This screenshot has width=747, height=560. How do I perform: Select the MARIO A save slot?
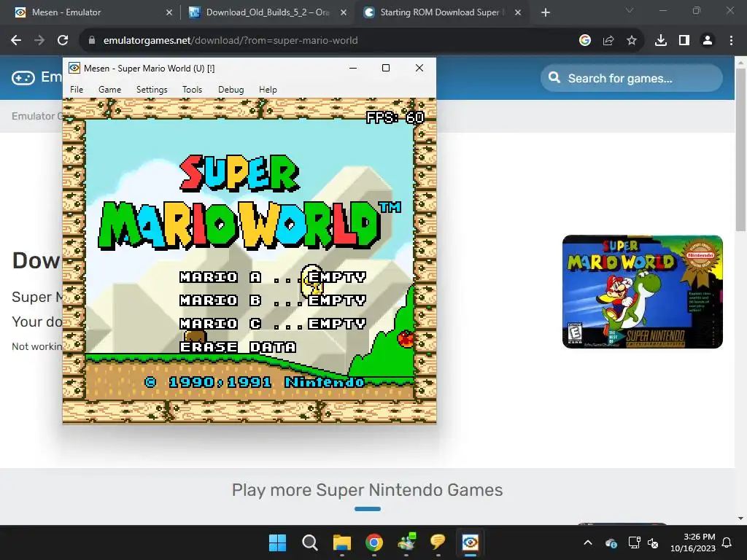tap(273, 276)
